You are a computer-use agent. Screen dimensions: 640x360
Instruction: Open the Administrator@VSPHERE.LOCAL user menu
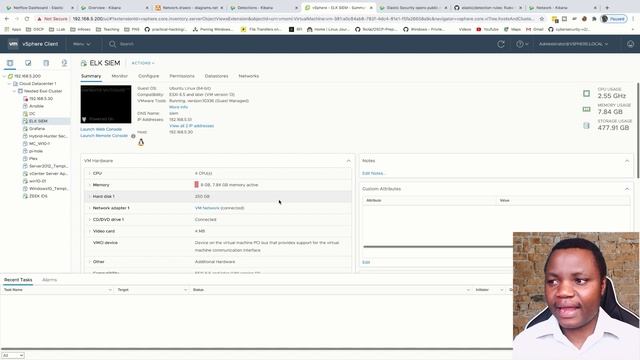(573, 44)
